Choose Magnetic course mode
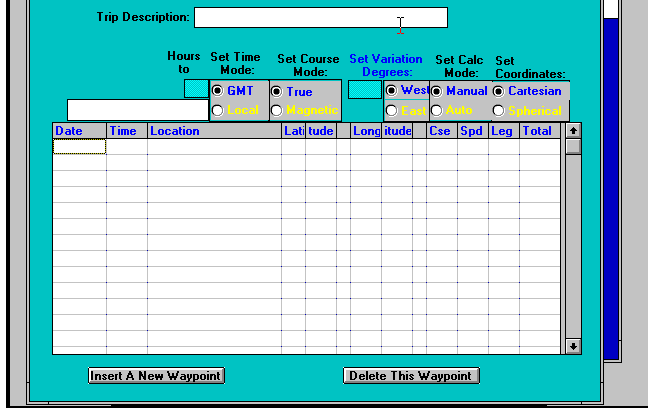 277,110
